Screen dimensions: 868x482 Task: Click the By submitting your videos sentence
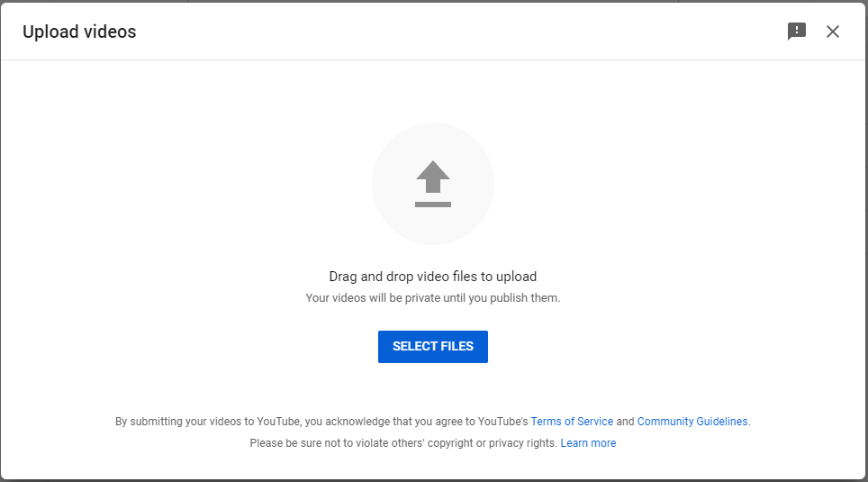tap(321, 422)
